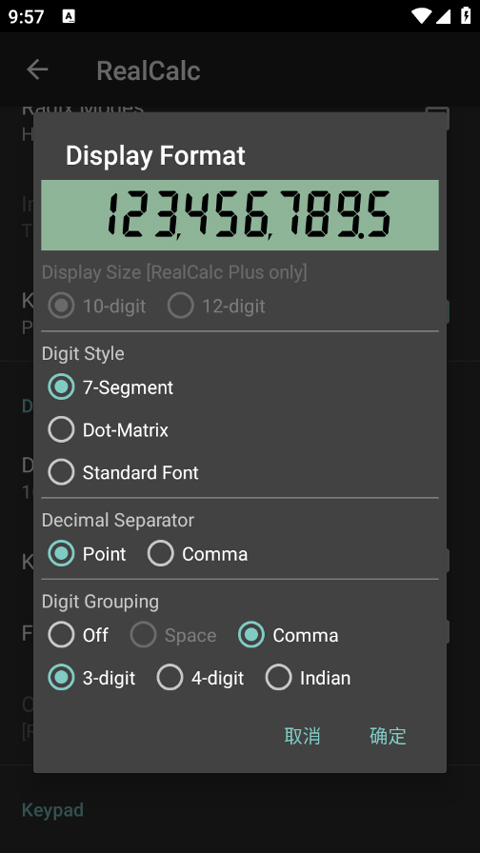480x853 pixels.
Task: Choose Indian digit grouping
Action: (x=308, y=678)
